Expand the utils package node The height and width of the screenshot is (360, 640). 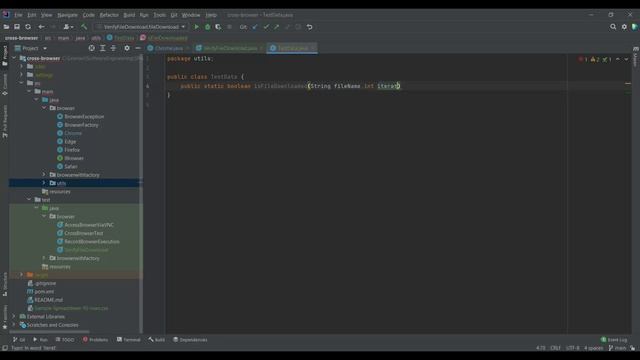[x=44, y=183]
